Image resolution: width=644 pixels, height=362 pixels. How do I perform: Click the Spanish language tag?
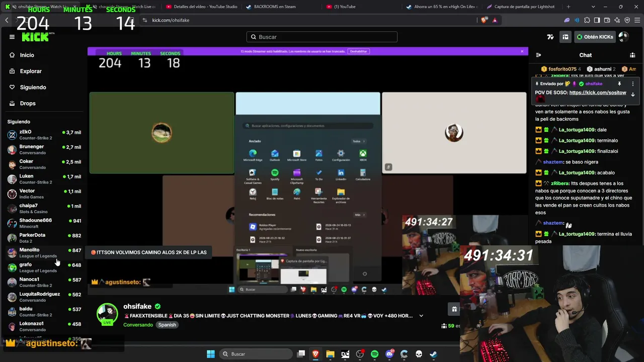coord(167,325)
